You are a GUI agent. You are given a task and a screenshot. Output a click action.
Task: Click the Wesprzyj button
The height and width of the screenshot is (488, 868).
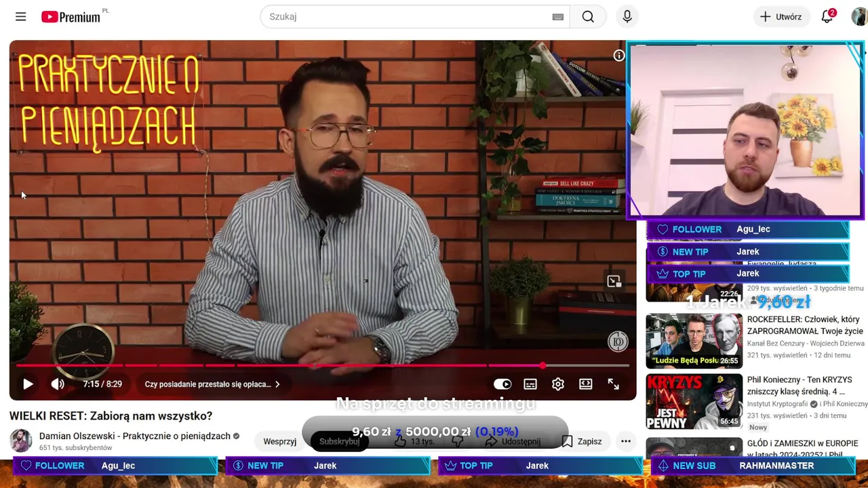click(x=280, y=441)
